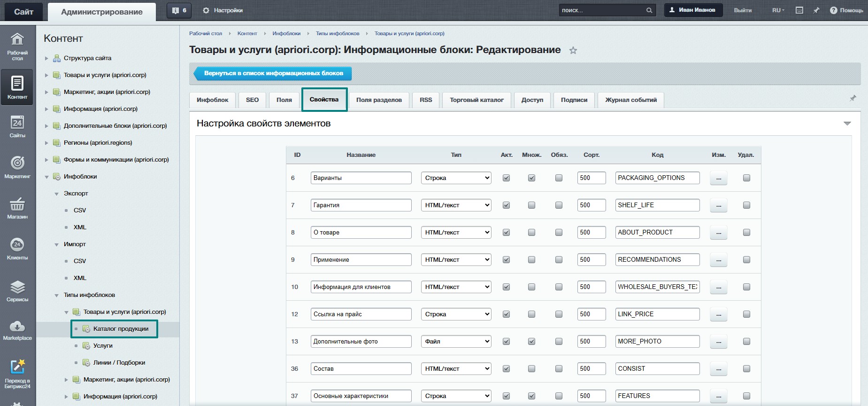Click Вернуться в список информационных блоков button

tap(273, 73)
